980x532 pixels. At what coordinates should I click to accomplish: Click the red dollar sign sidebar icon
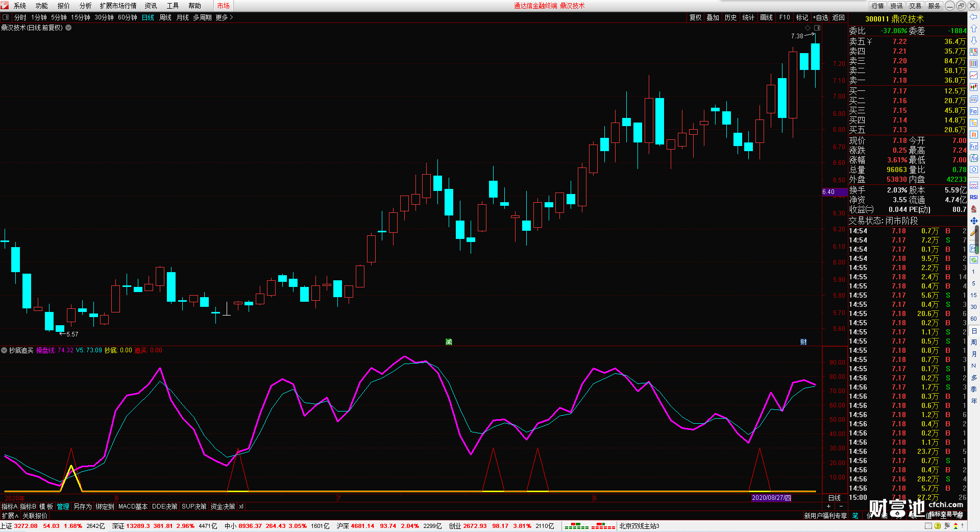point(974,209)
